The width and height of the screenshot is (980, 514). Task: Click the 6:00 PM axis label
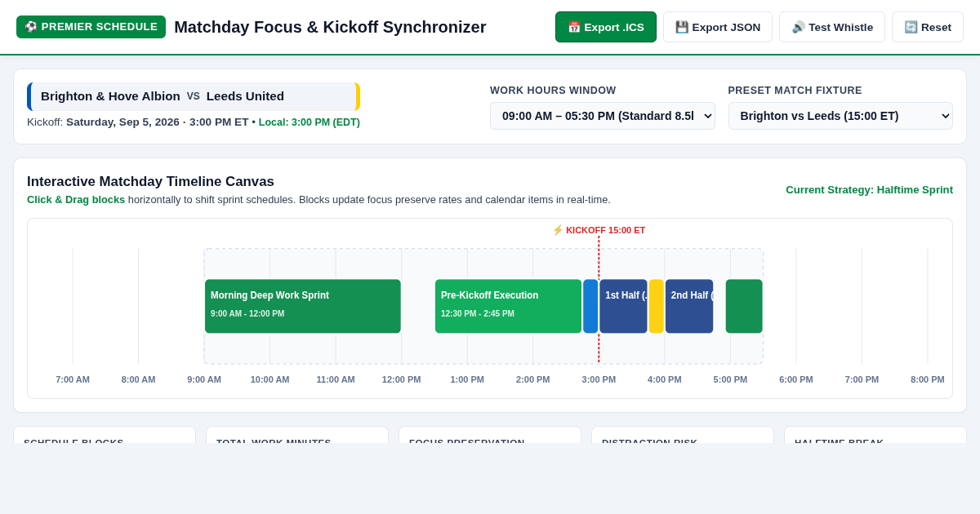pos(796,379)
